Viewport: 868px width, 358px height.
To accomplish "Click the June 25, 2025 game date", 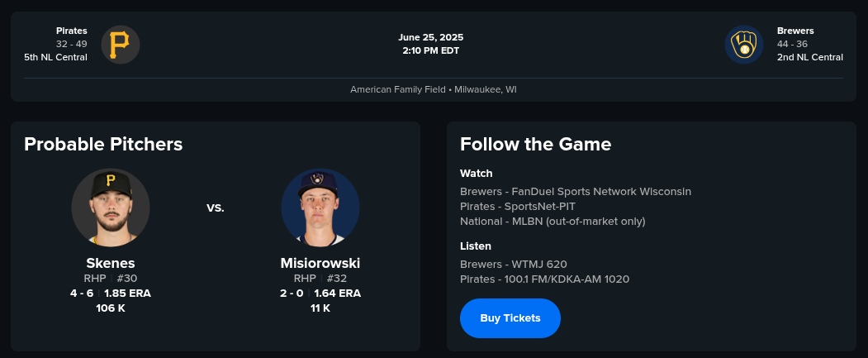I will 431,37.
